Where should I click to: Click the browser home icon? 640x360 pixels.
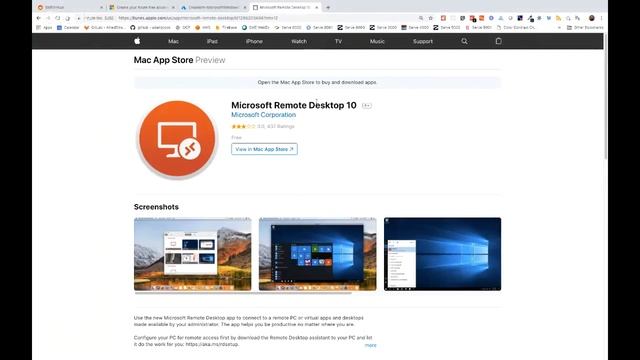[67, 18]
